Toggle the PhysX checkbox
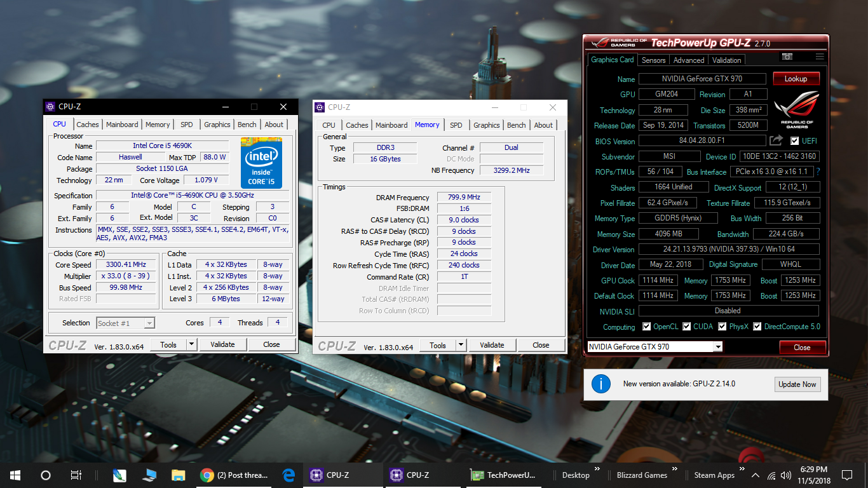The width and height of the screenshot is (868, 488). [x=722, y=327]
